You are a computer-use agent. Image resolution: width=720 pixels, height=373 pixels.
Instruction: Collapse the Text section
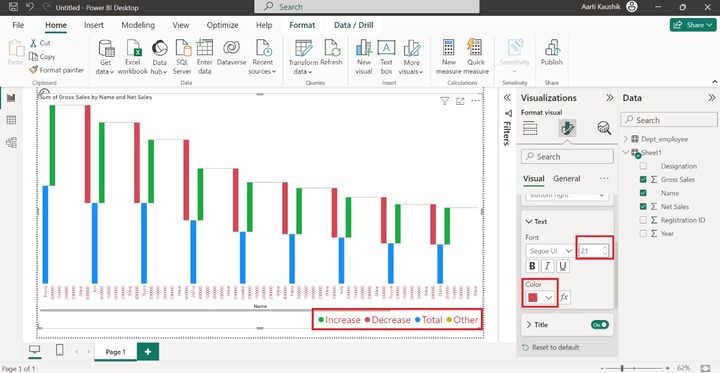(x=529, y=221)
